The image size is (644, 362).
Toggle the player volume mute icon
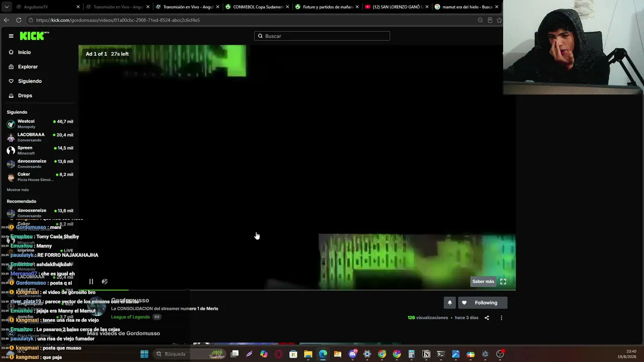(105, 282)
